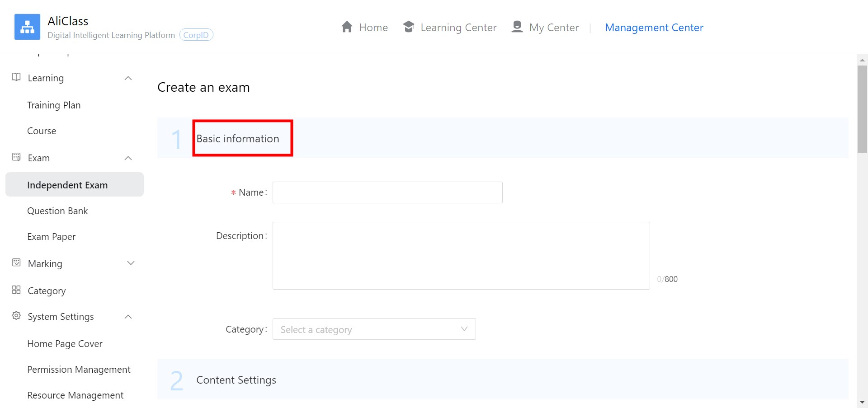Click the scrollbar down arrow
The width and height of the screenshot is (868, 408).
click(862, 402)
